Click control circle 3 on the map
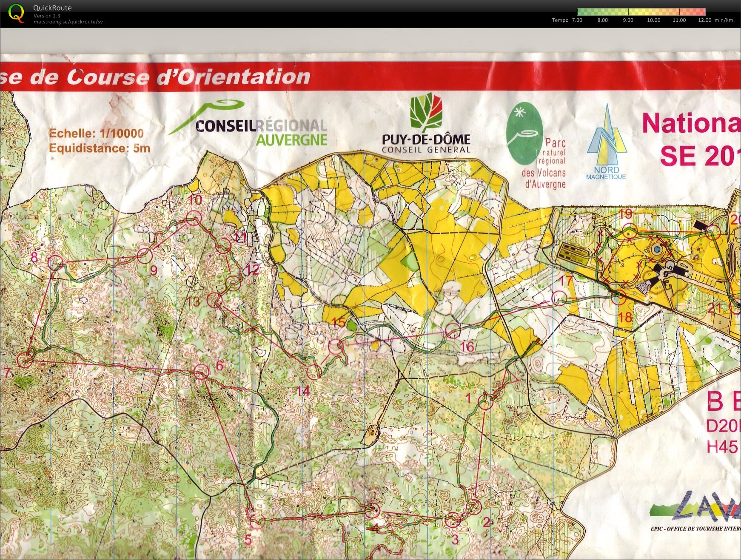Viewport: 741px width, 560px height. coord(452,520)
